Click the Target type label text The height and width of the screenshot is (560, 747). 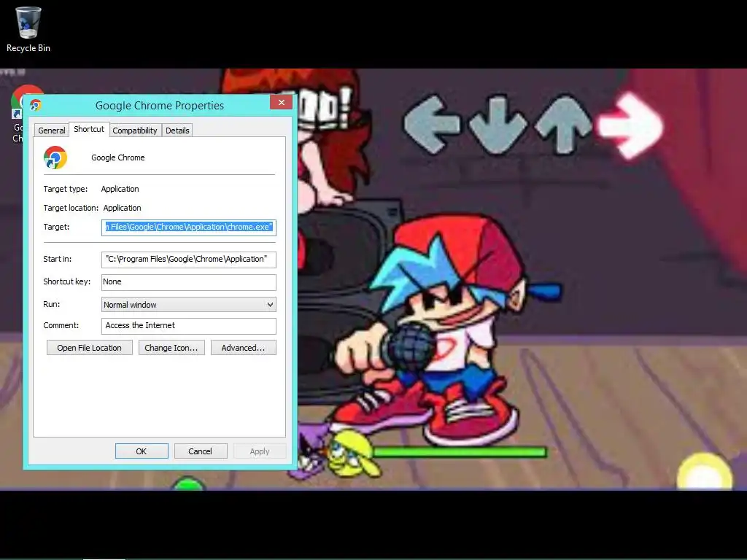(x=66, y=189)
